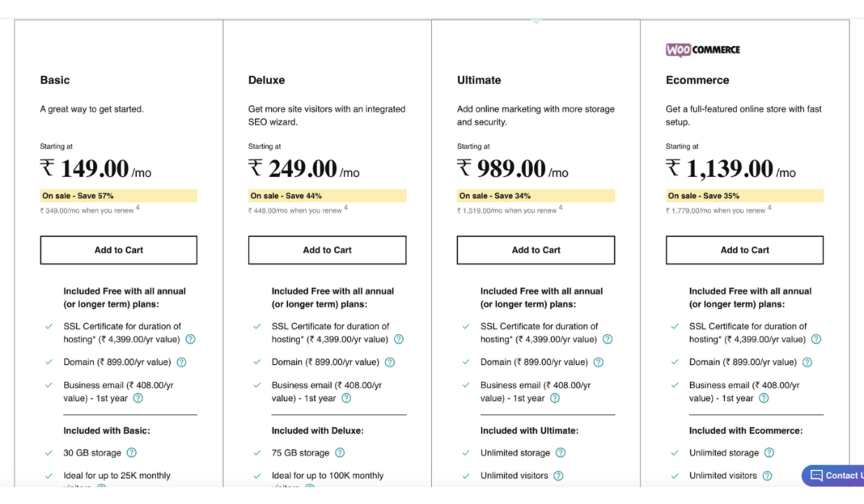Click help icon next to Ecommerce SSL Certificate
The width and height of the screenshot is (864, 504).
816,341
